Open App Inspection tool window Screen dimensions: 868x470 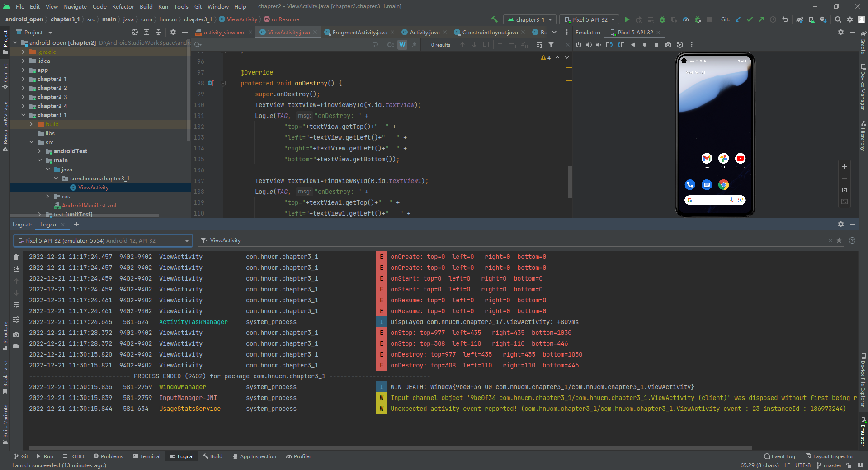click(x=254, y=456)
